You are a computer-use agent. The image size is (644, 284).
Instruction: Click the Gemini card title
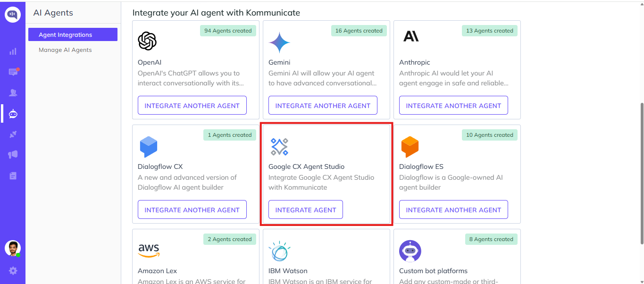click(279, 62)
